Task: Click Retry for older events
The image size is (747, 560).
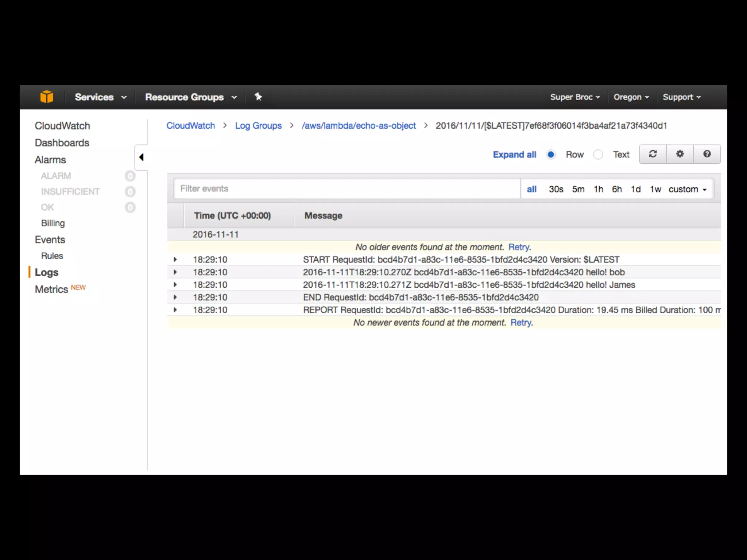Action: tap(520, 247)
